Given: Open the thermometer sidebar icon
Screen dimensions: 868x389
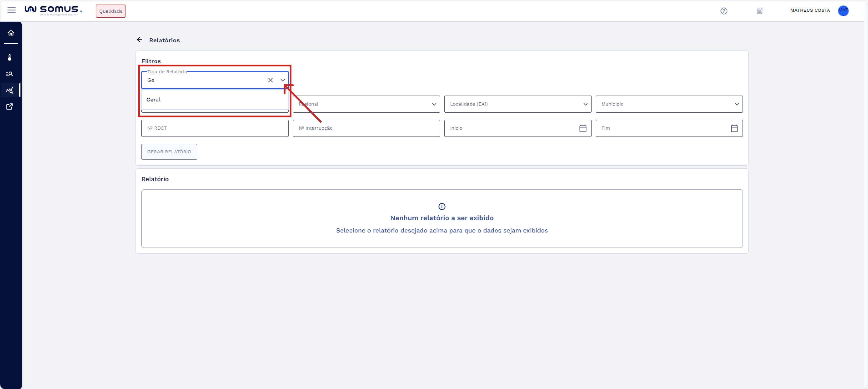Looking at the screenshot, I should 10,57.
